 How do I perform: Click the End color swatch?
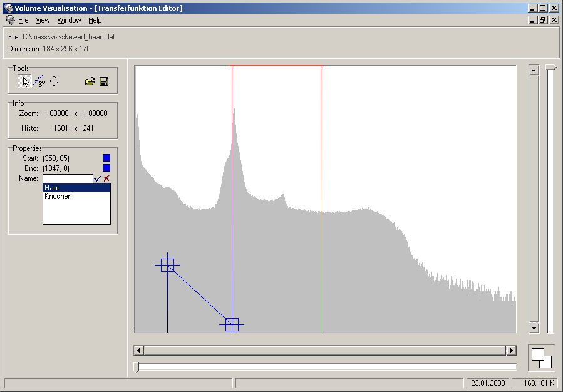pos(106,168)
